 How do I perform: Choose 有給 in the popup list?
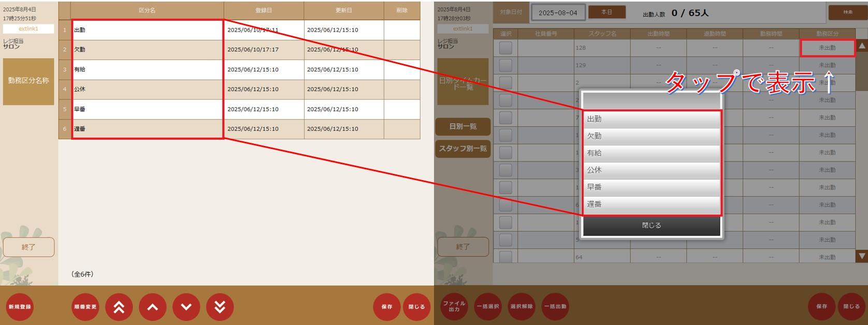click(651, 153)
